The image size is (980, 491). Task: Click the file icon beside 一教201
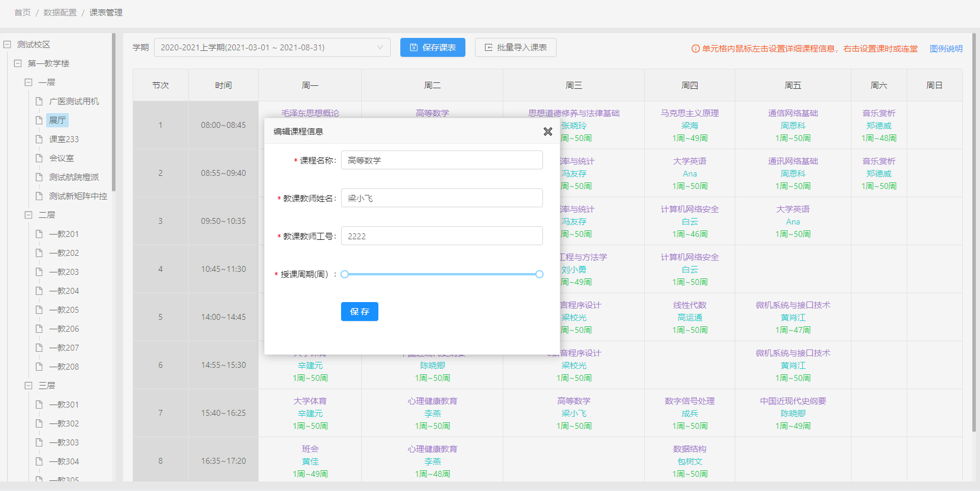click(39, 234)
